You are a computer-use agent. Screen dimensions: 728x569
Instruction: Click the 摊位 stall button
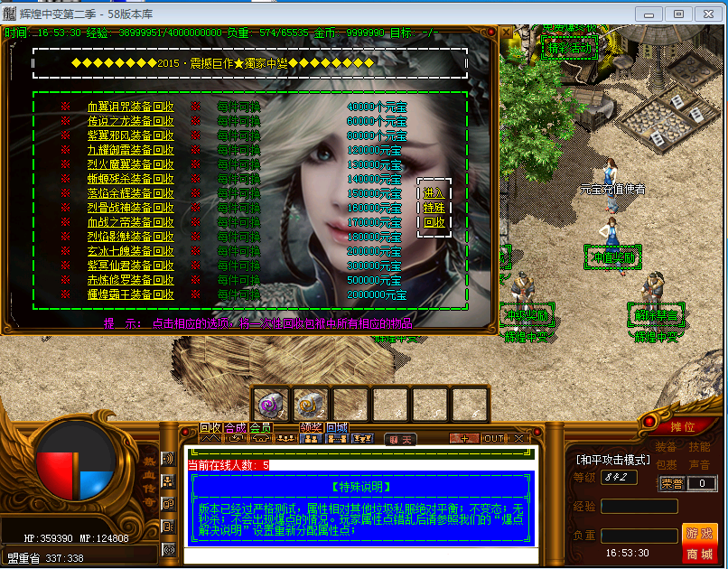pyautogui.click(x=683, y=426)
